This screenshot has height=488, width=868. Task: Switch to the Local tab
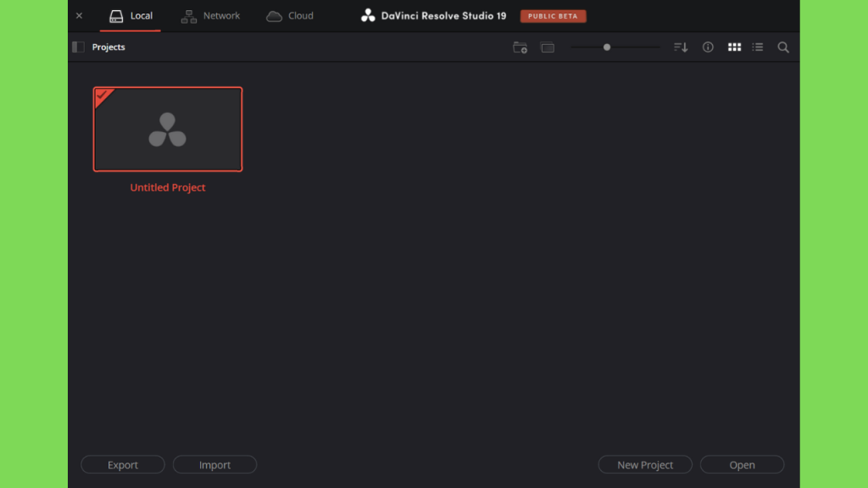tap(131, 16)
